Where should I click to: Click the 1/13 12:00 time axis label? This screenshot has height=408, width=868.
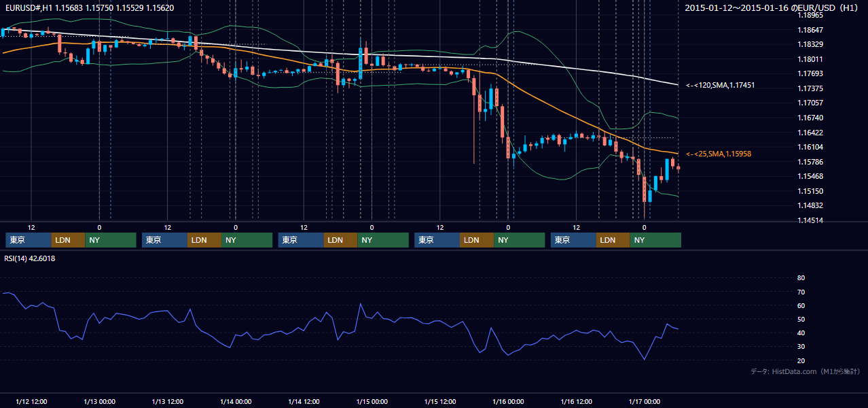pos(168,401)
